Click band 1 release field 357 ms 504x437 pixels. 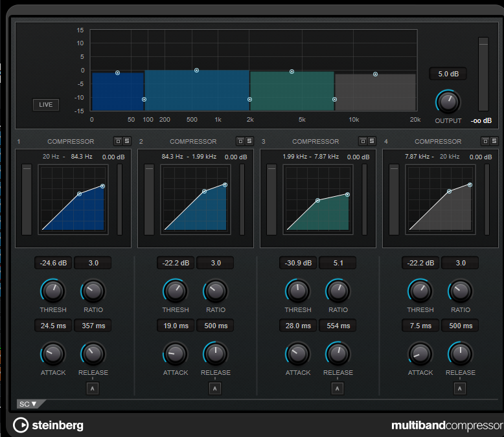click(93, 326)
